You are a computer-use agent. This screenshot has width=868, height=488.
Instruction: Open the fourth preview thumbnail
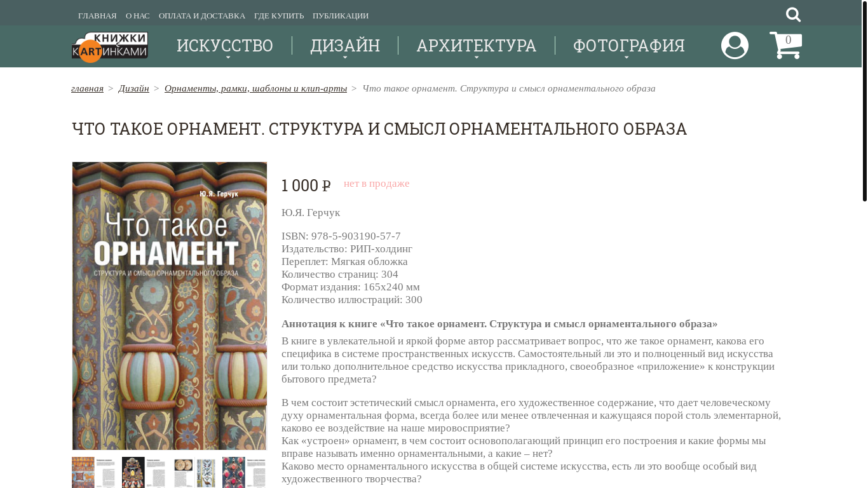[x=244, y=472]
